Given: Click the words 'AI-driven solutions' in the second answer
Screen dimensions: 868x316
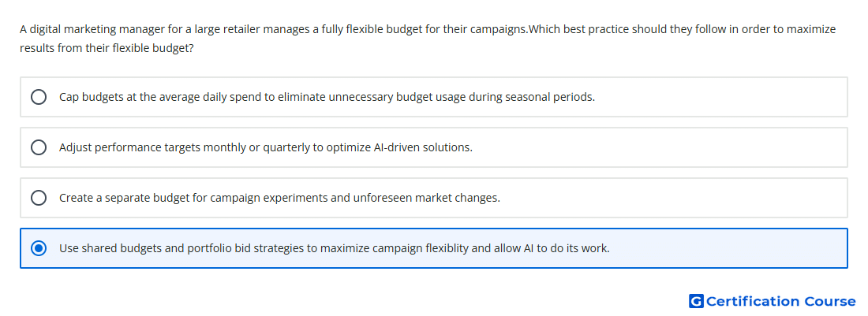Looking at the screenshot, I should pyautogui.click(x=424, y=147).
